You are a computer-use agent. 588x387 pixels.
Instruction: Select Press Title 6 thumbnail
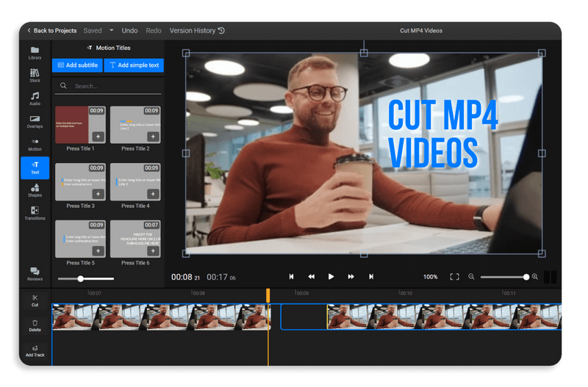pos(135,239)
